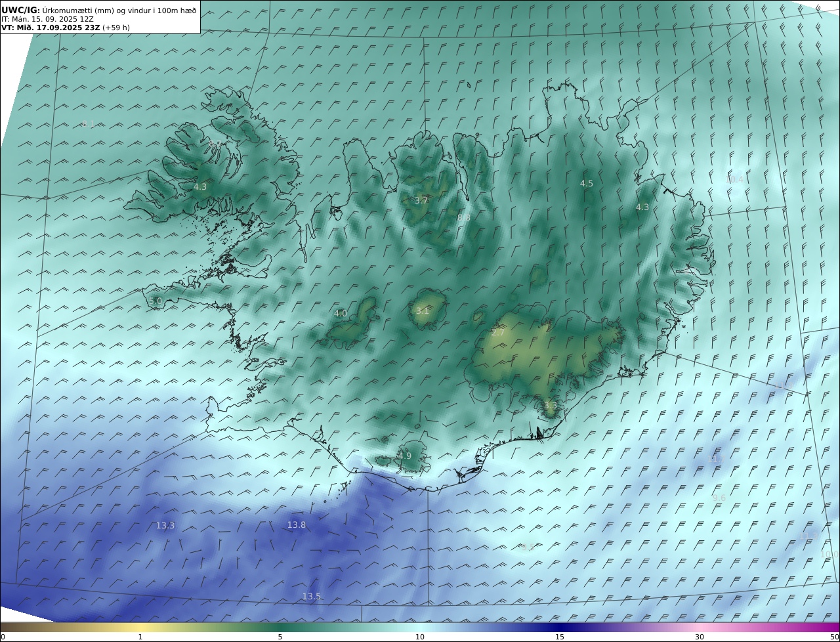Click the 'UWC/IG: Úrkomumætti (mm)' title line
The image size is (840, 642).
(98, 10)
